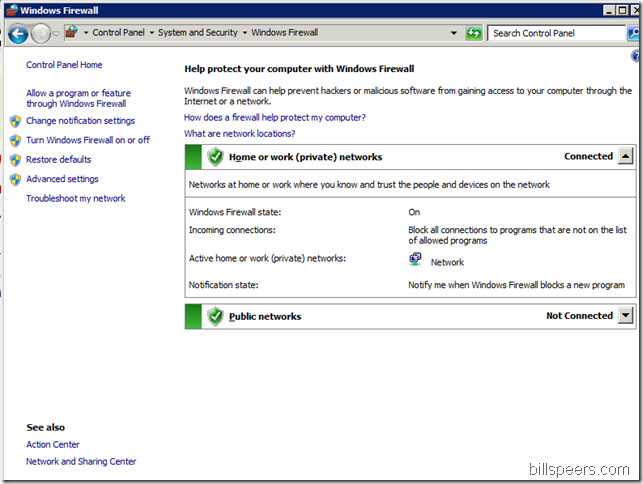Screen dimensions: 643x484
Task: Open What are network locations link
Action: [239, 134]
